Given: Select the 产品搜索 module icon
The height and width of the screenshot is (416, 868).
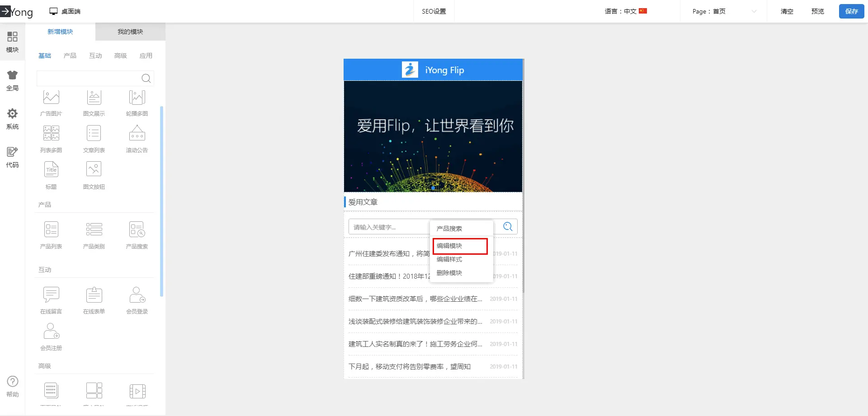Looking at the screenshot, I should tap(137, 229).
